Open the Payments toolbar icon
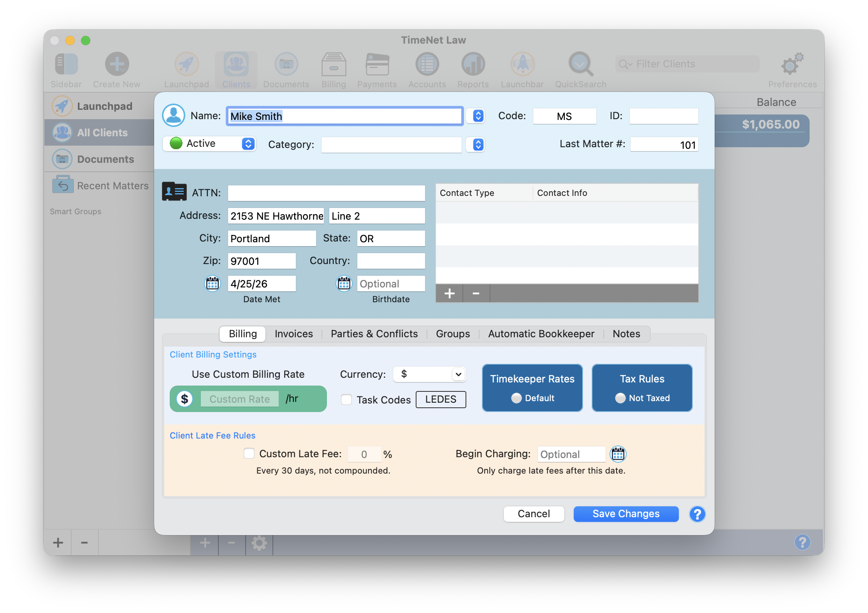The width and height of the screenshot is (868, 613). [377, 64]
